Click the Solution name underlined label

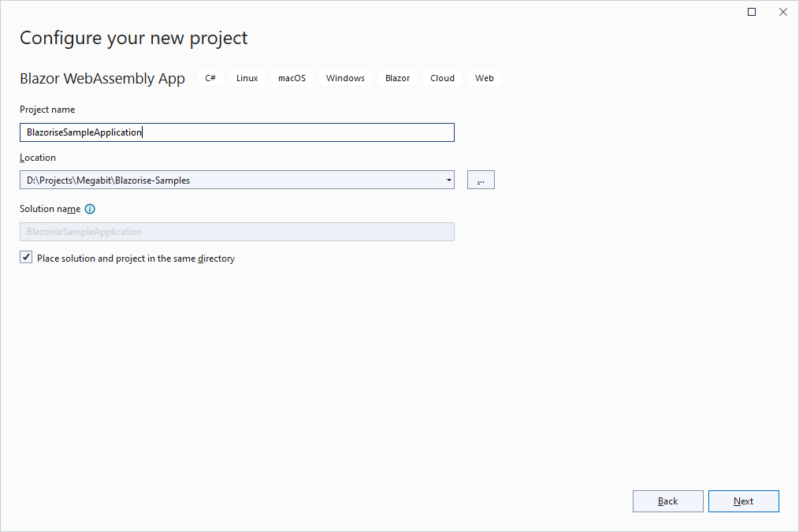[51, 209]
